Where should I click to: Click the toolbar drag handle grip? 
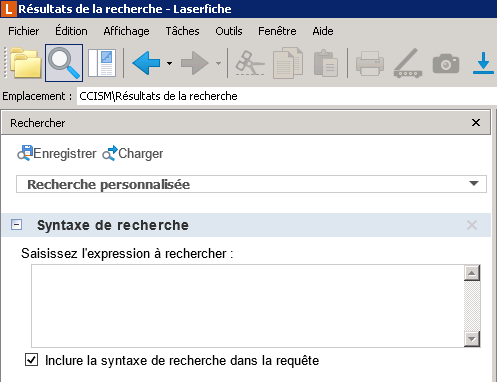5,63
